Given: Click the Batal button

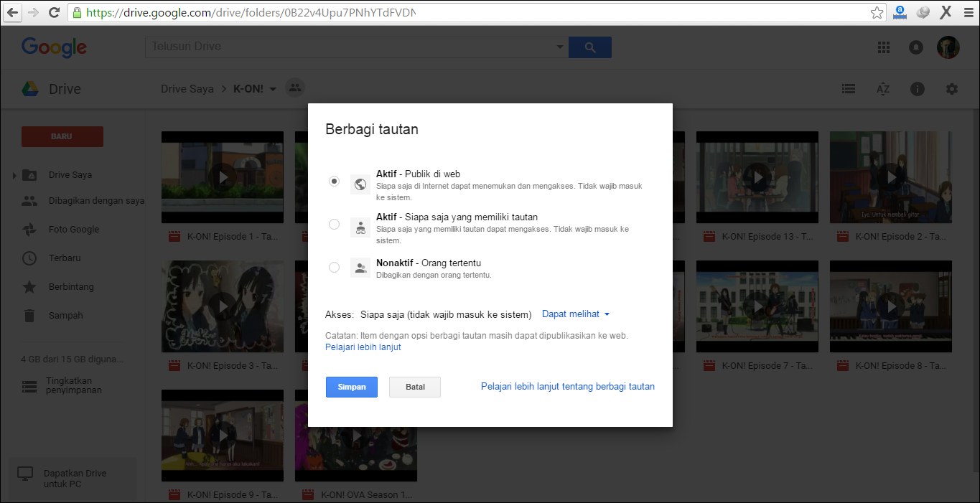Looking at the screenshot, I should click(x=415, y=387).
